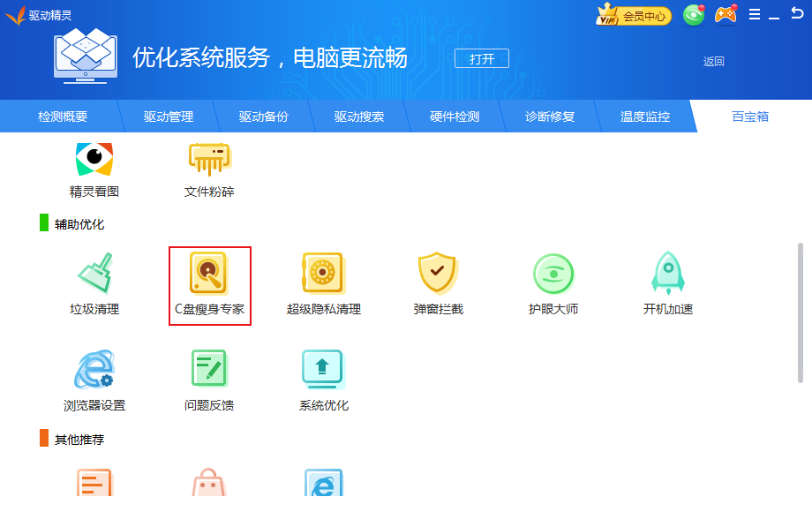Launch 护眼大师 eye protection tool

tap(553, 274)
